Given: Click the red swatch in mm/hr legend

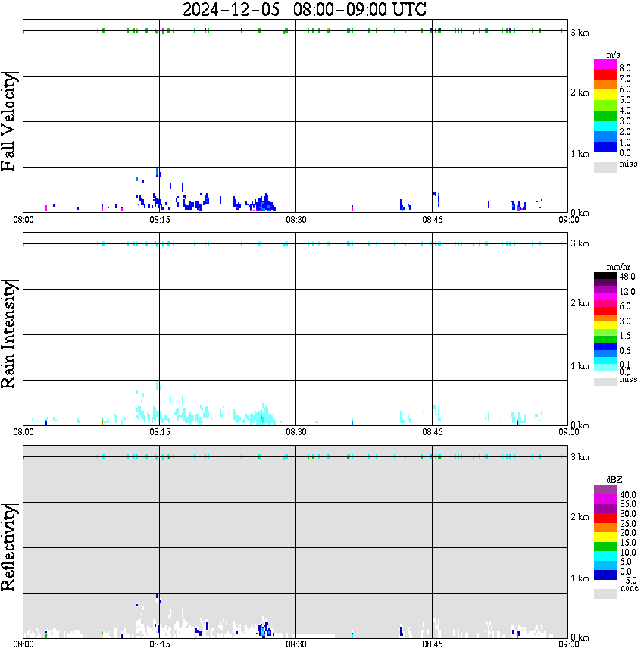Looking at the screenshot, I should pyautogui.click(x=605, y=311).
